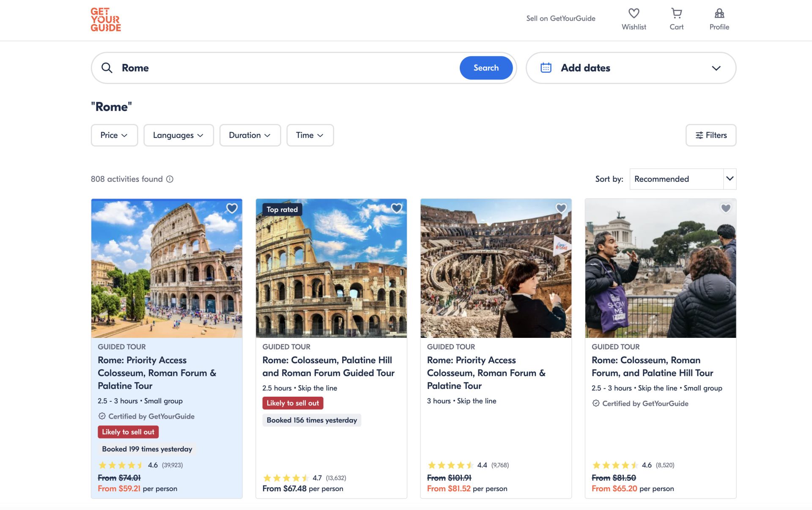Click the Certified badge icon on $59.21 card
812x510 pixels.
[102, 416]
